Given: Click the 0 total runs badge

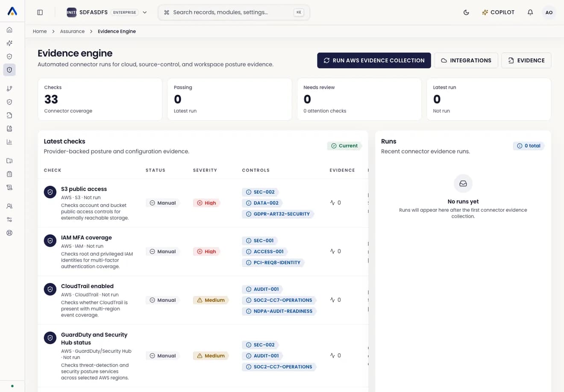Looking at the screenshot, I should click(x=529, y=146).
